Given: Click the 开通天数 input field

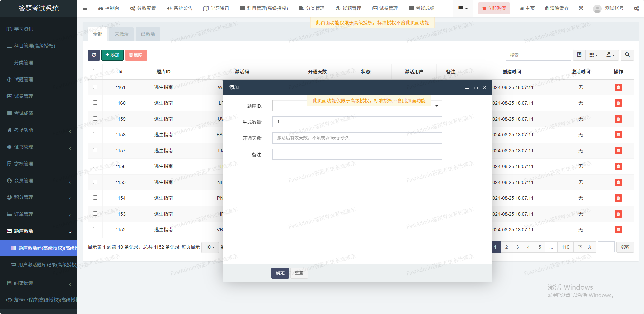Looking at the screenshot, I should point(357,138).
